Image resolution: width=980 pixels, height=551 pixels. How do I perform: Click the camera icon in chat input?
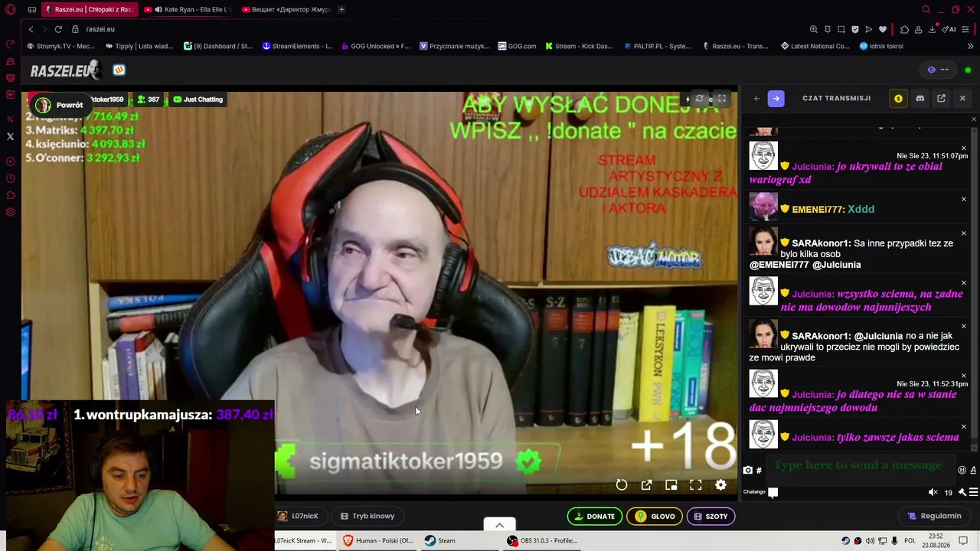click(x=748, y=471)
